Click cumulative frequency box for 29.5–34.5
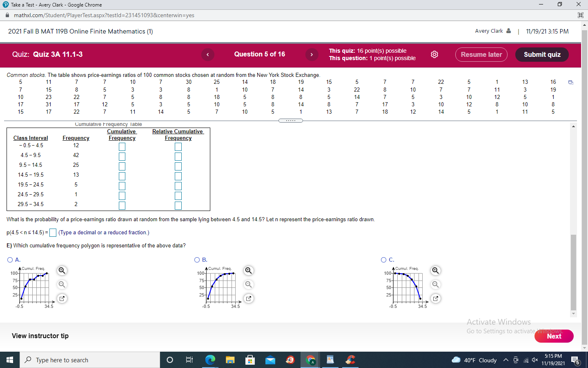Screen dimensions: 588x368 click(122, 205)
